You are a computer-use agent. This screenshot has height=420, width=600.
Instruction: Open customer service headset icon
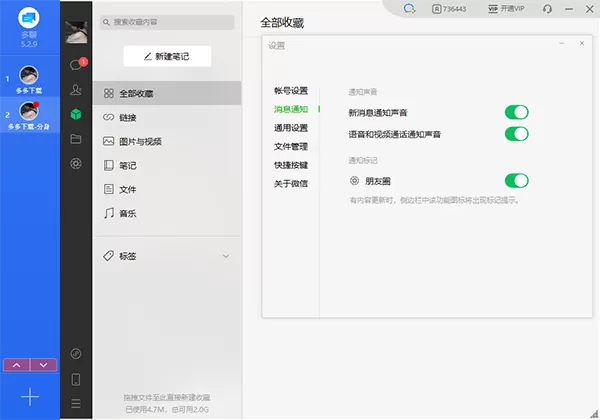(x=547, y=9)
